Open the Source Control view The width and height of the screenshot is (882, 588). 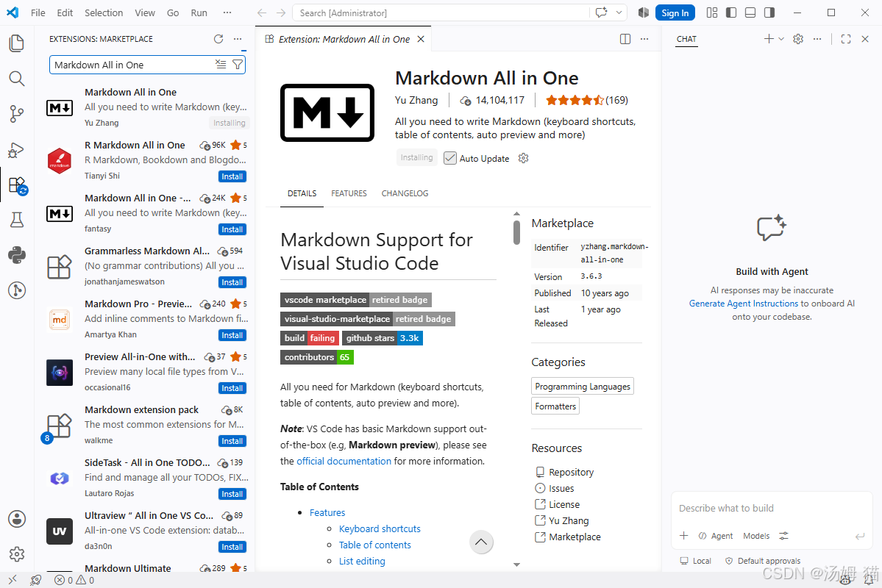(x=17, y=114)
